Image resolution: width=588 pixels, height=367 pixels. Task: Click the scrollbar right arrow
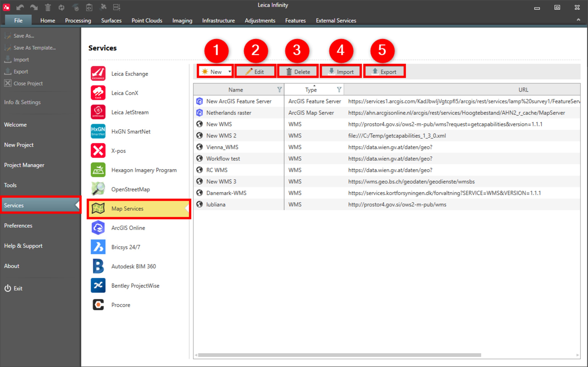tap(578, 355)
